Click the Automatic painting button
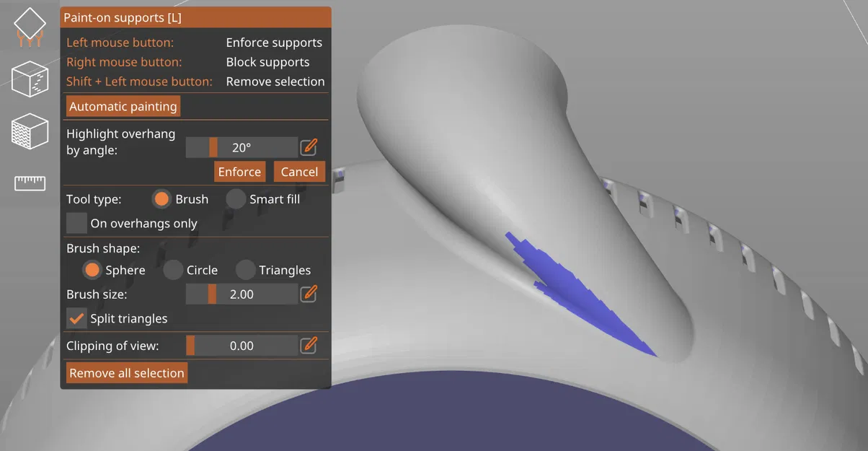The width and height of the screenshot is (868, 451). (123, 106)
